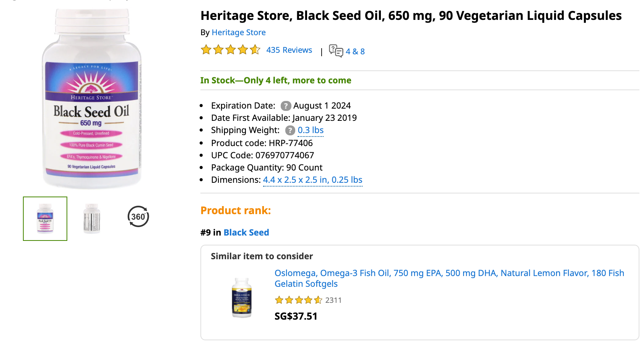Open the questions and answers chat icon

point(336,51)
